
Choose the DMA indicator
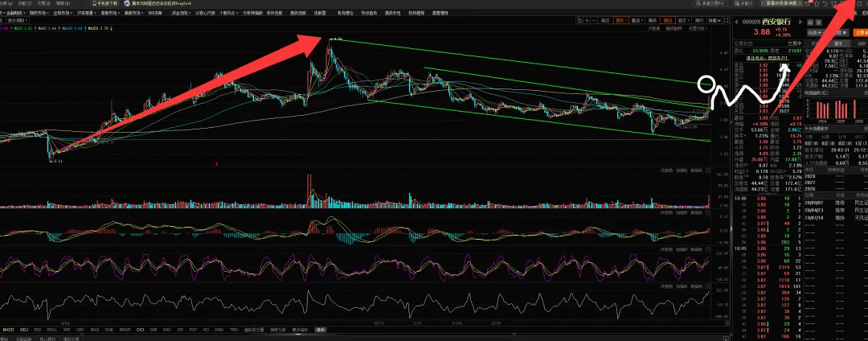[x=219, y=330]
